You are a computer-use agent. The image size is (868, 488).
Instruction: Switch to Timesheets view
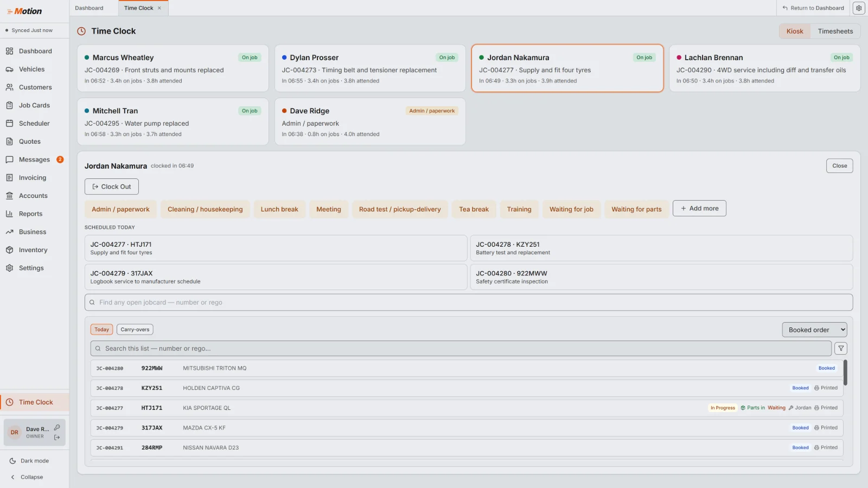pos(835,31)
